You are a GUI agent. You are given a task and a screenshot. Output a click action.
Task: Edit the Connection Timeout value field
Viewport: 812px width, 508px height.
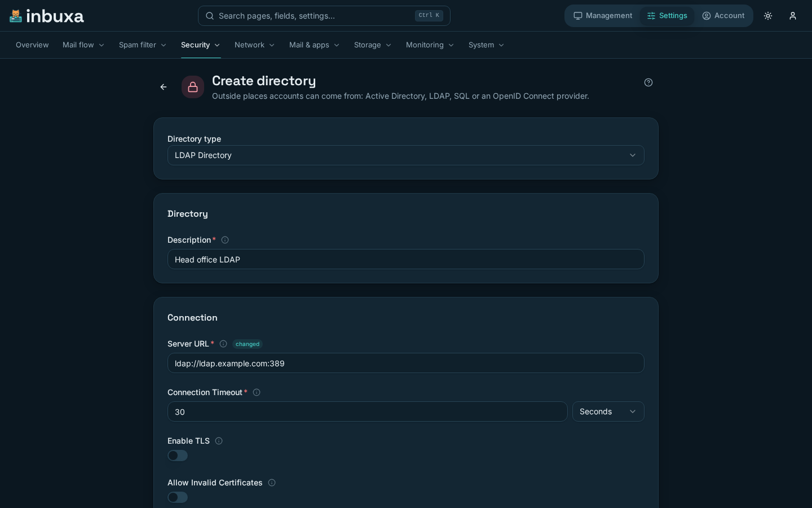coord(368,411)
